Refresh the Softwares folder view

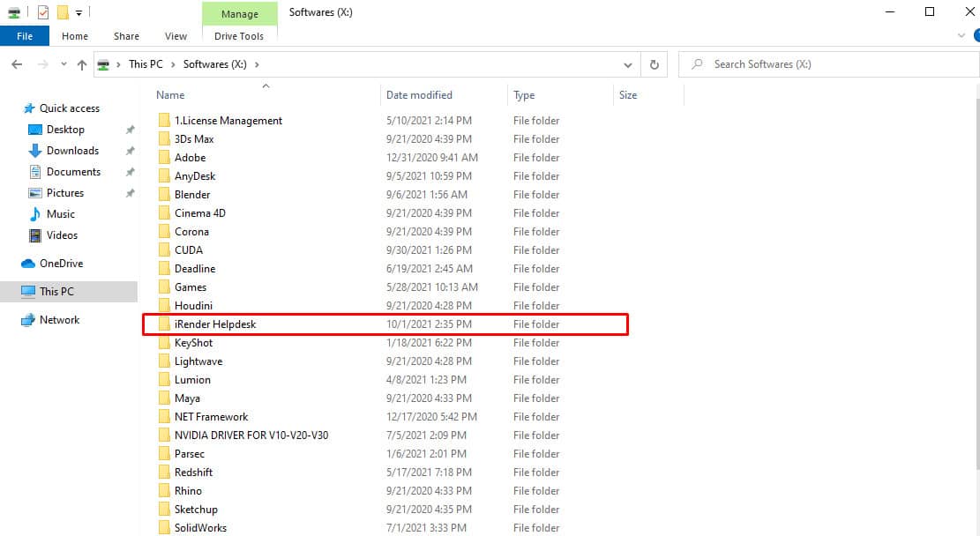(654, 64)
